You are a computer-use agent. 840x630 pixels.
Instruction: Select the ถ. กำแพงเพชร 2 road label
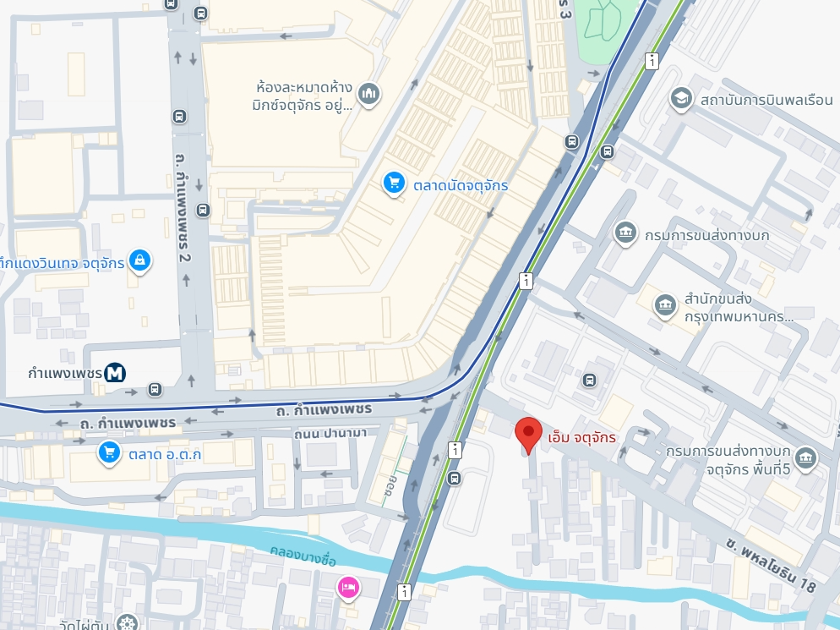pyautogui.click(x=183, y=206)
